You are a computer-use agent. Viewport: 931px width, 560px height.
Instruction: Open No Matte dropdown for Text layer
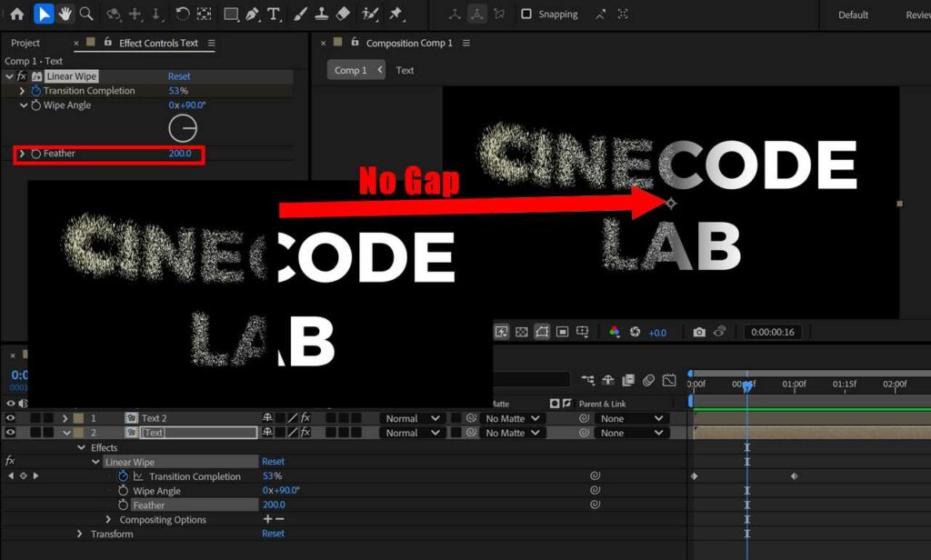(x=512, y=433)
